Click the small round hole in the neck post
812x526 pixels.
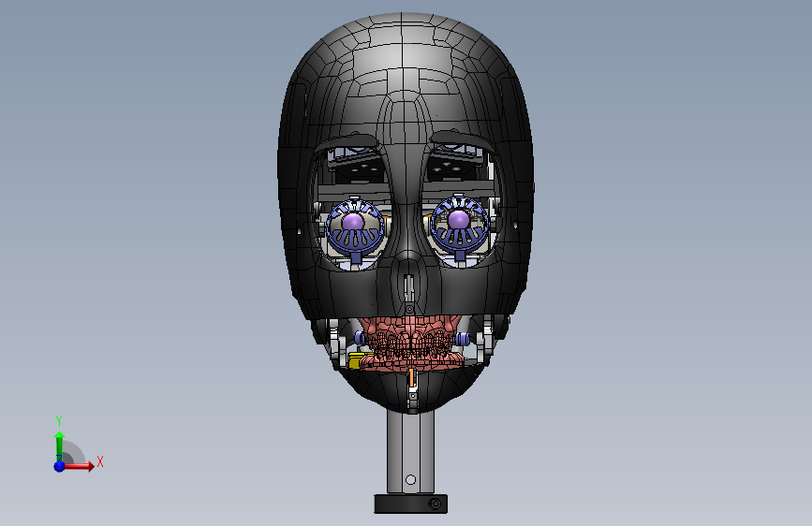(410, 480)
